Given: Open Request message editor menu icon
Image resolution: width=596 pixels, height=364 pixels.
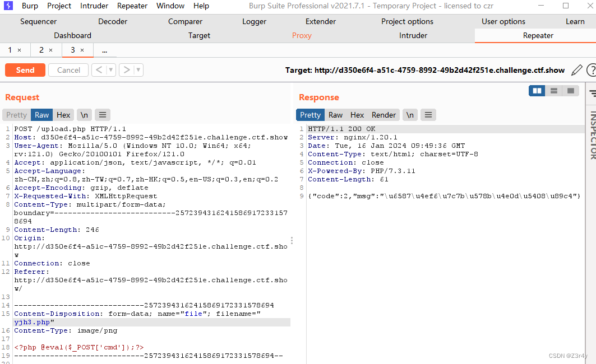Looking at the screenshot, I should 103,115.
